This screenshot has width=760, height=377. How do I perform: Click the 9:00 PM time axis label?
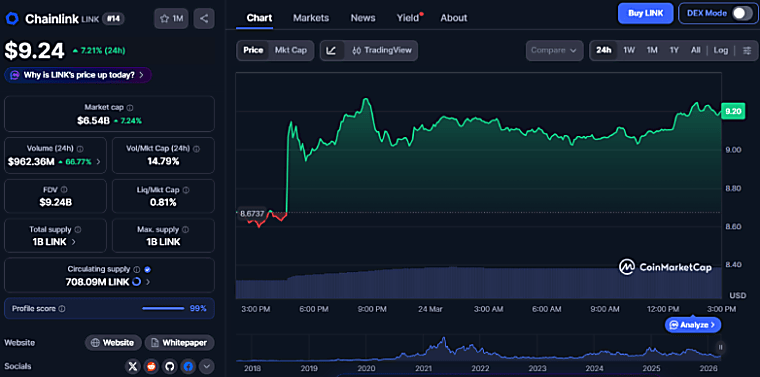tap(373, 309)
